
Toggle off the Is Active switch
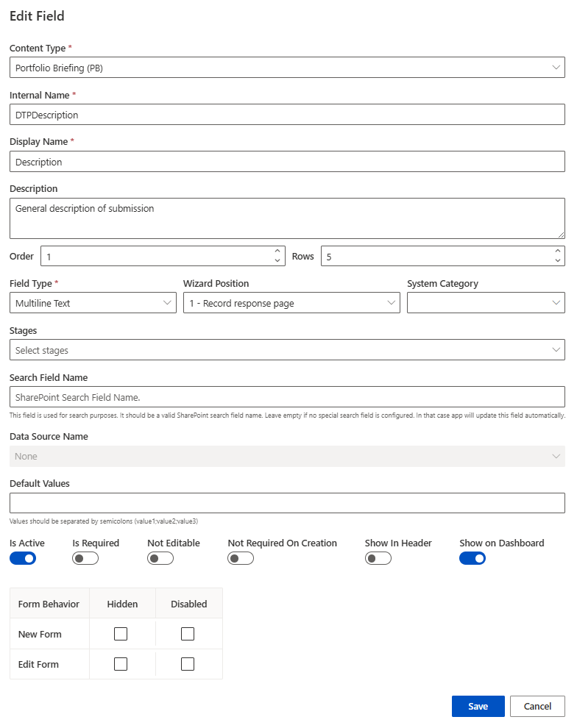coord(23,558)
